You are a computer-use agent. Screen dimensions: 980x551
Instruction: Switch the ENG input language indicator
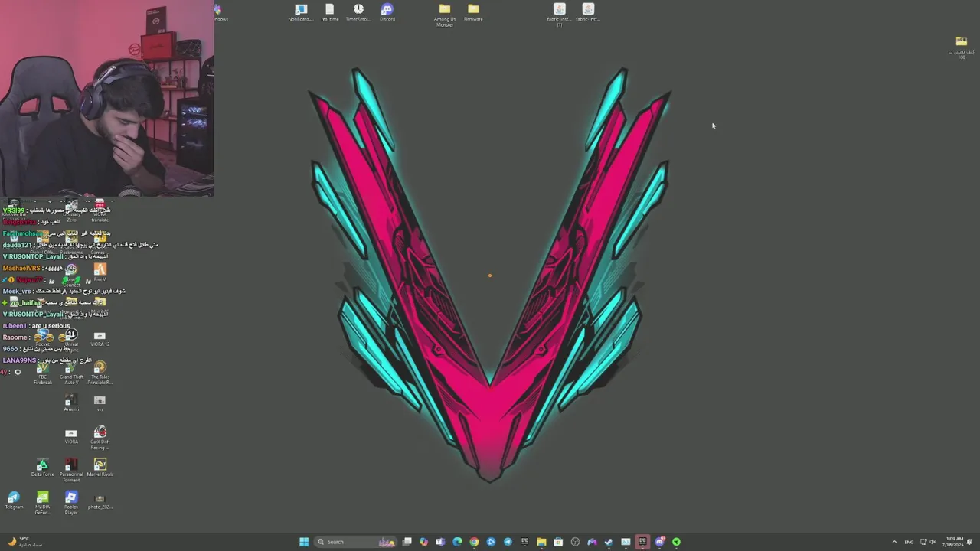point(909,542)
